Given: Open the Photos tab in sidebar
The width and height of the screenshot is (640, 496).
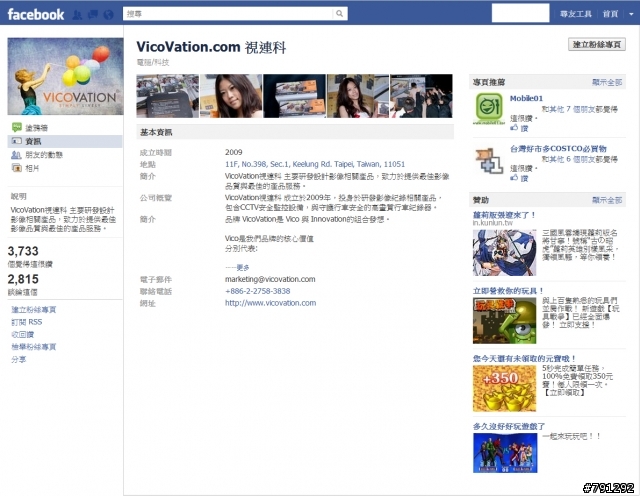Looking at the screenshot, I should (x=32, y=168).
